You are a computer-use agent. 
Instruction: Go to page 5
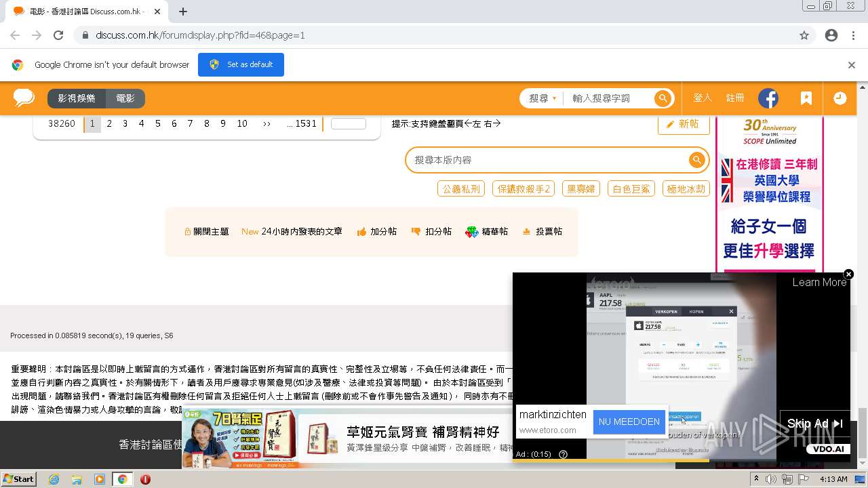tap(158, 123)
